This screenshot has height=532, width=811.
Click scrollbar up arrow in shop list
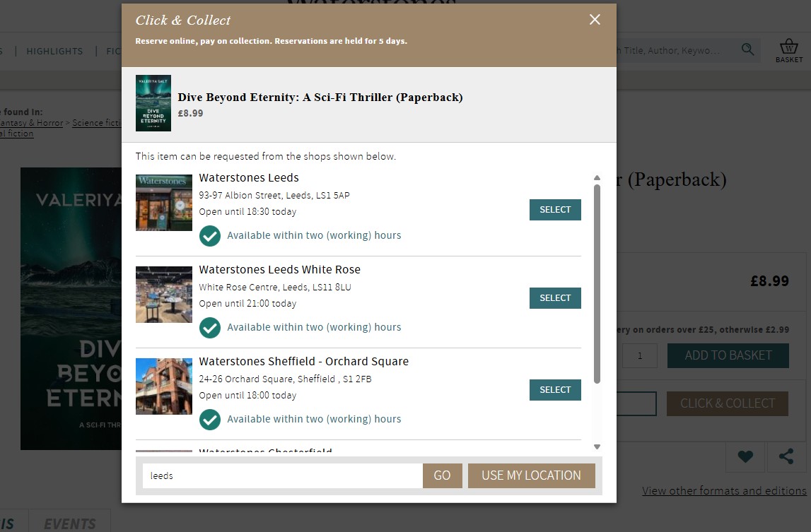[597, 178]
